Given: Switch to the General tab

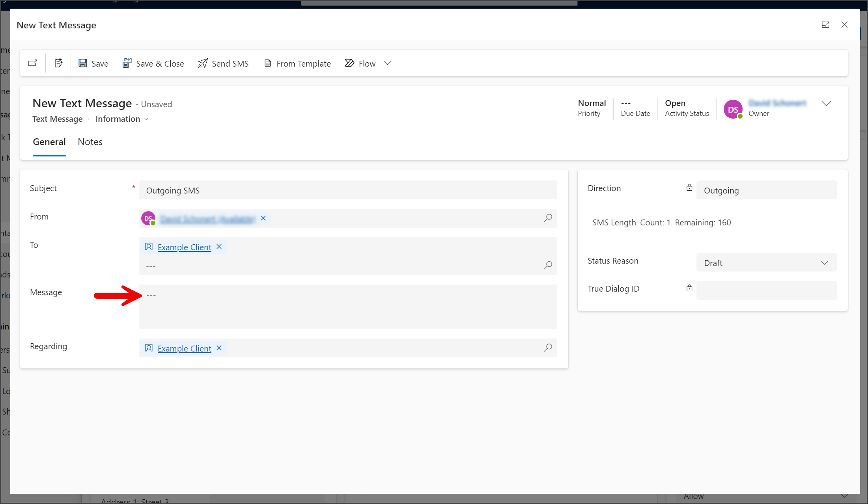Looking at the screenshot, I should pyautogui.click(x=49, y=142).
